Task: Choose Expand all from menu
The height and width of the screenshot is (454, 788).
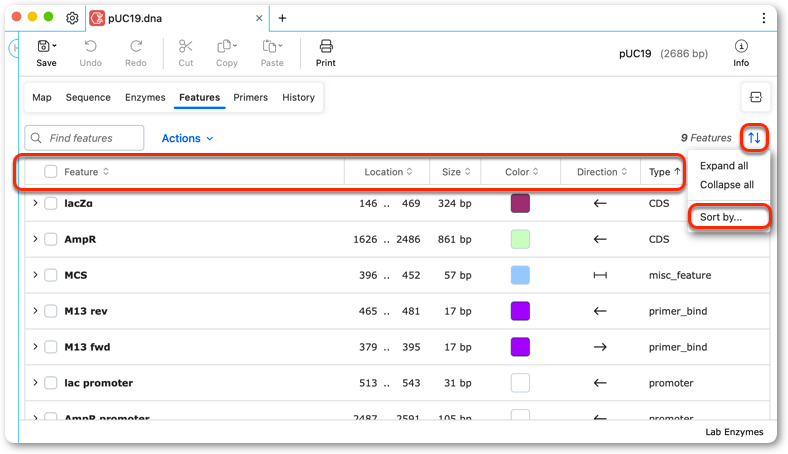Action: coord(724,166)
